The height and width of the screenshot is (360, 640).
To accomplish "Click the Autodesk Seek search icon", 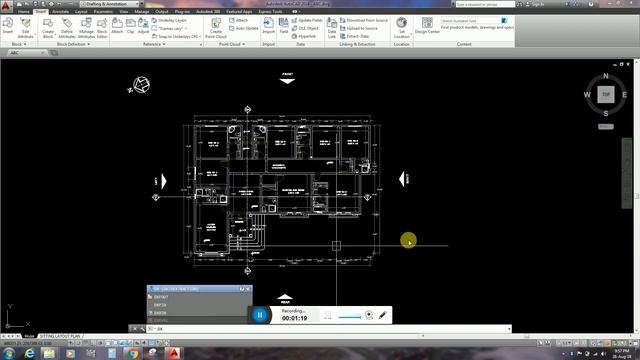I will pos(504,20).
